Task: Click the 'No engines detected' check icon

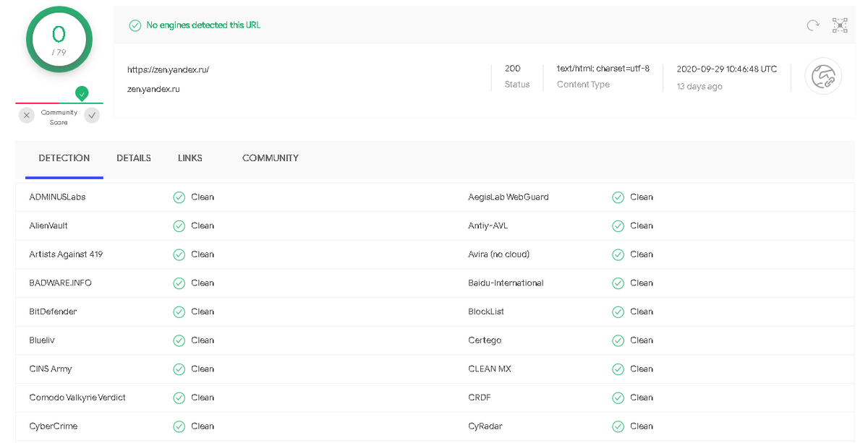Action: coord(135,25)
